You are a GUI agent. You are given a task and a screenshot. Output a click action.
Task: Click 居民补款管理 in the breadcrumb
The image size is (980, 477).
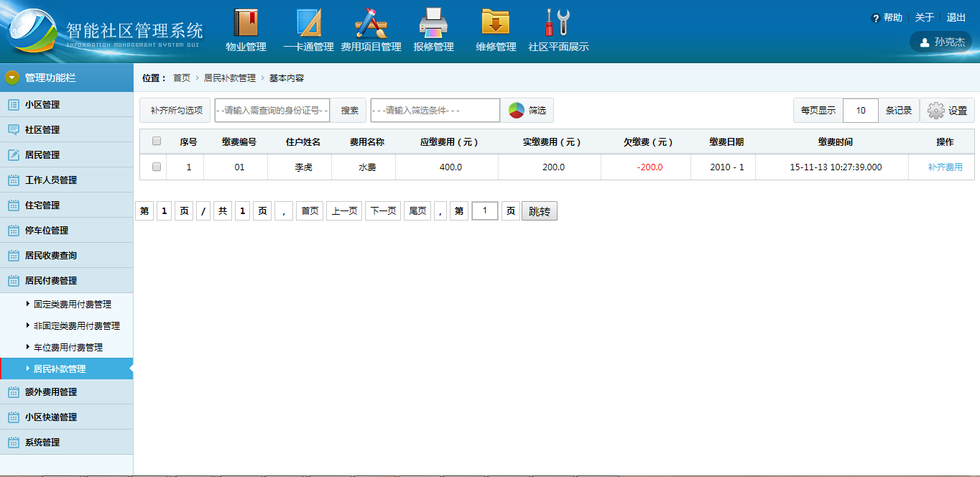point(230,78)
